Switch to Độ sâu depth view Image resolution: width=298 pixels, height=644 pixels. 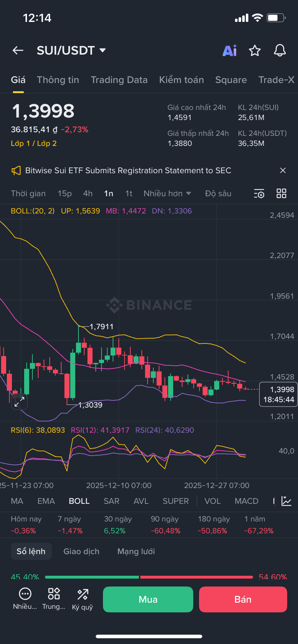click(218, 193)
